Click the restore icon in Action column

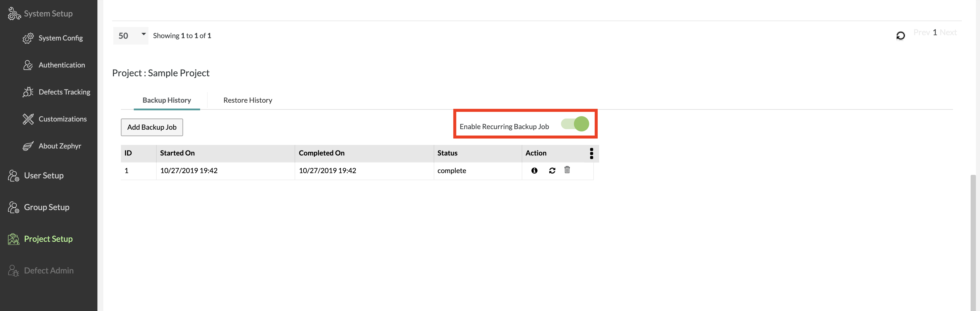(x=552, y=171)
